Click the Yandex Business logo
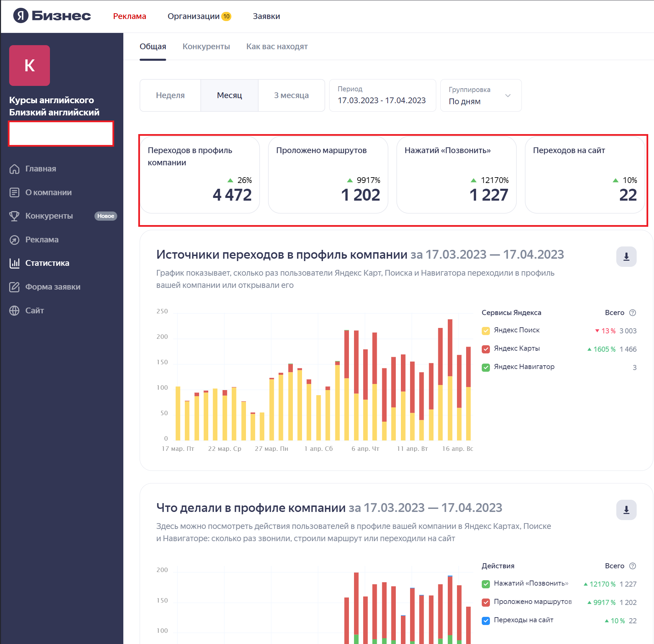Viewport: 654px width, 644px height. [52, 16]
